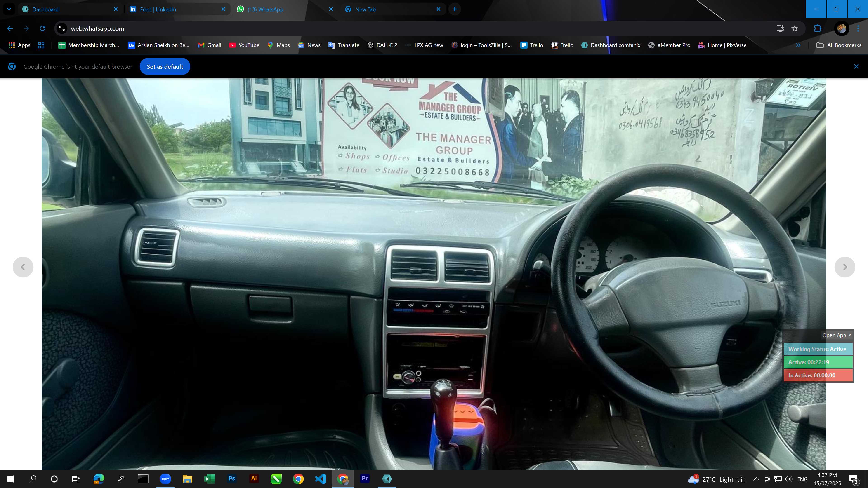Dismiss the default browser notification bar

pos(856,66)
